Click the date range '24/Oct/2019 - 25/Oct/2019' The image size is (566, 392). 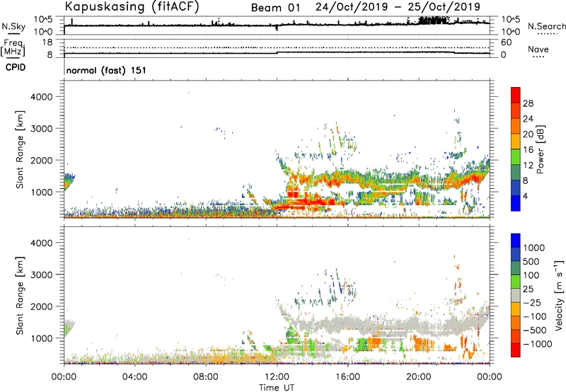398,7
